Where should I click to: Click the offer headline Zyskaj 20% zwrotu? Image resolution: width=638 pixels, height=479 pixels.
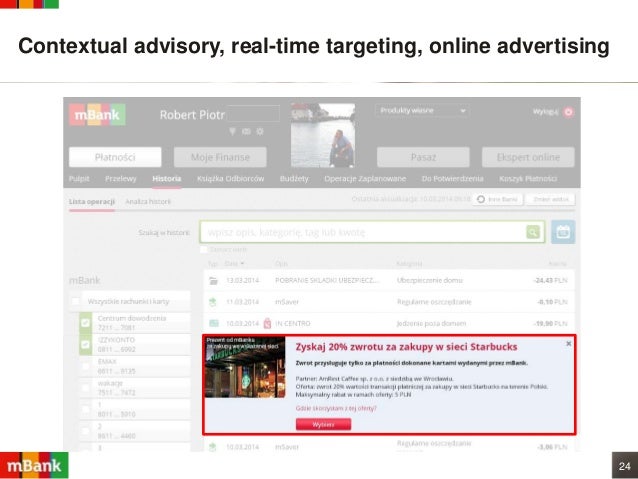click(x=406, y=347)
